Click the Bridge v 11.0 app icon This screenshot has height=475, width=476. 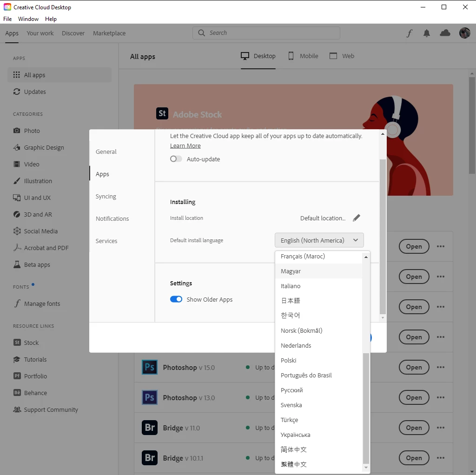(x=150, y=428)
